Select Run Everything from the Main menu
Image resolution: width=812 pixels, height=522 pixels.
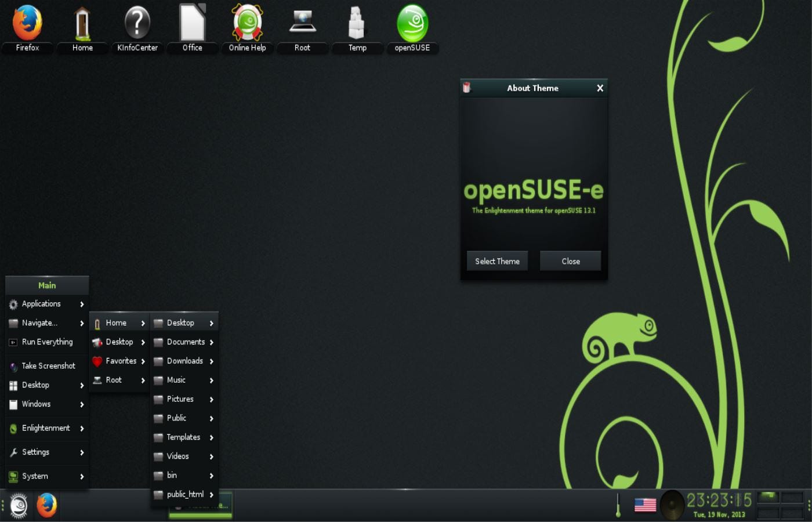tap(46, 342)
